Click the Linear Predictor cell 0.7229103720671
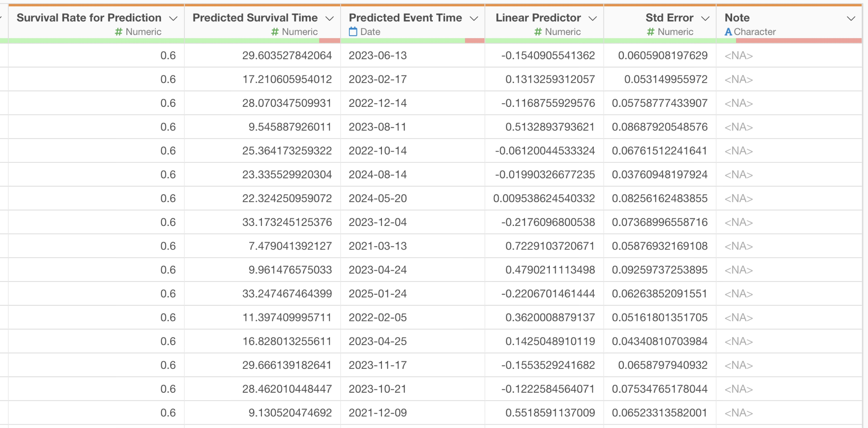This screenshot has height=428, width=868. [550, 246]
